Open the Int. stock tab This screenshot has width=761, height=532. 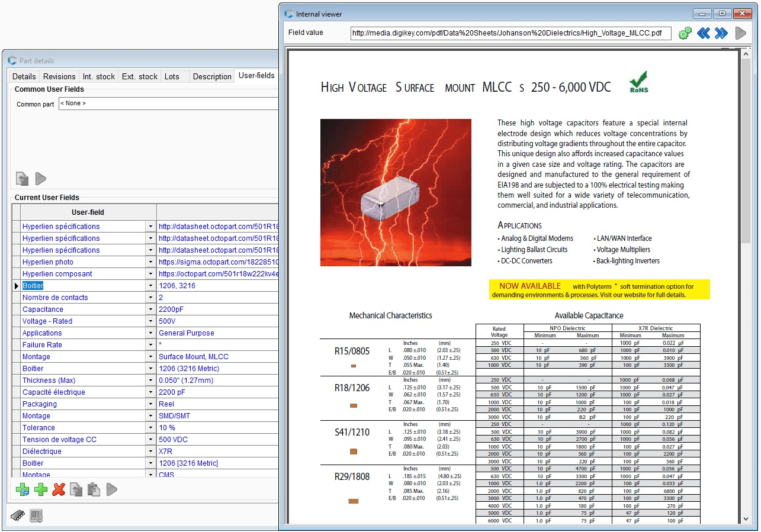(99, 76)
